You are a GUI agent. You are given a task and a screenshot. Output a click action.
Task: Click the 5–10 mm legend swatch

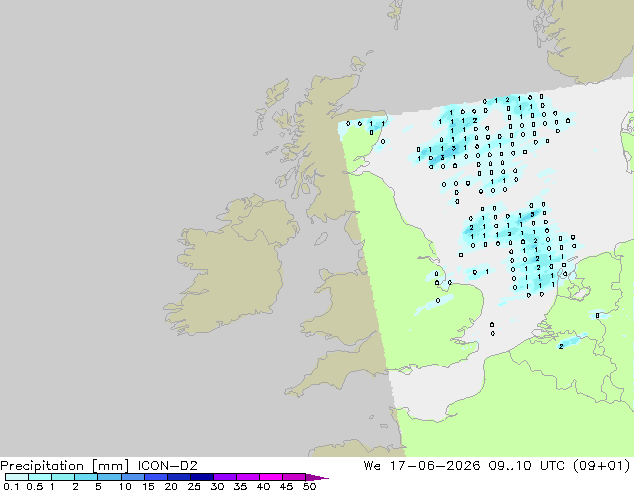pos(109,477)
